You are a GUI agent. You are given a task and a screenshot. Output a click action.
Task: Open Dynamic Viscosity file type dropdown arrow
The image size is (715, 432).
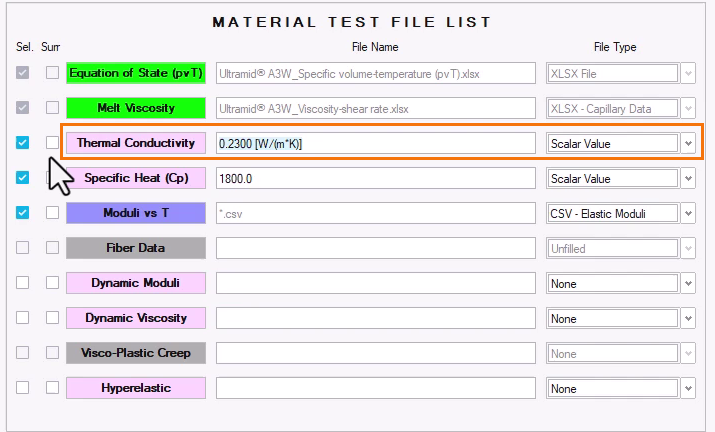(x=688, y=318)
